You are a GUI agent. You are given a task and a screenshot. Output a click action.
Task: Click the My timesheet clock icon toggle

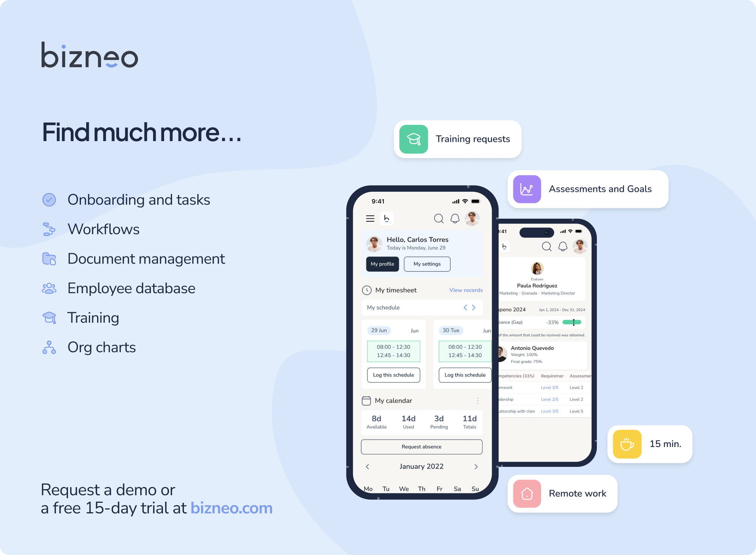pyautogui.click(x=367, y=289)
